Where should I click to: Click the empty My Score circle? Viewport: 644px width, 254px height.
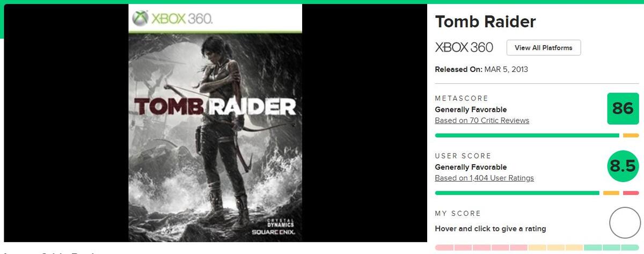(x=625, y=223)
